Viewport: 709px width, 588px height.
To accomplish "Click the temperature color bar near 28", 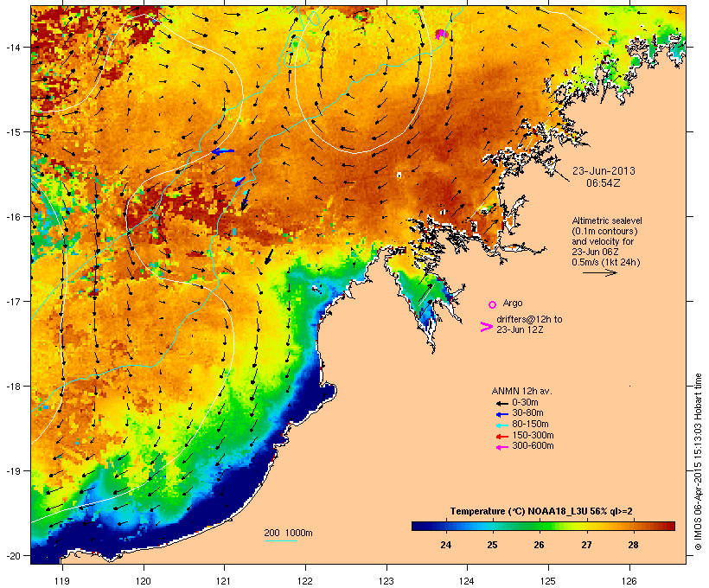I will 633,526.
